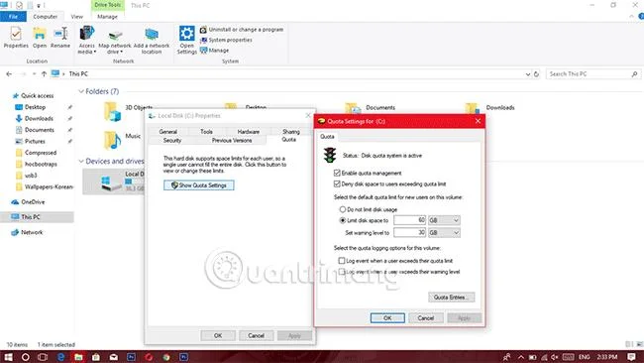Click the search magnifier icon
The width and height of the screenshot is (644, 363).
point(634,74)
